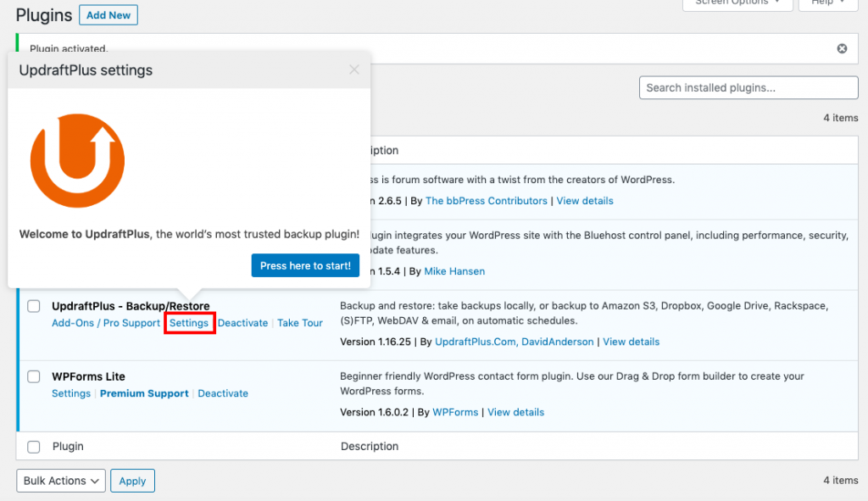Expand the Screen Options panel

(737, 3)
